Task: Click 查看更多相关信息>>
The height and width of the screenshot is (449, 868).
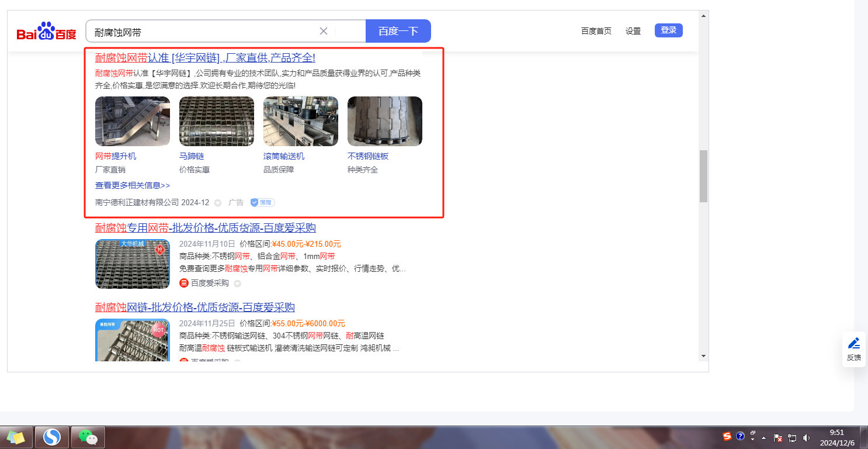Action: pos(133,185)
